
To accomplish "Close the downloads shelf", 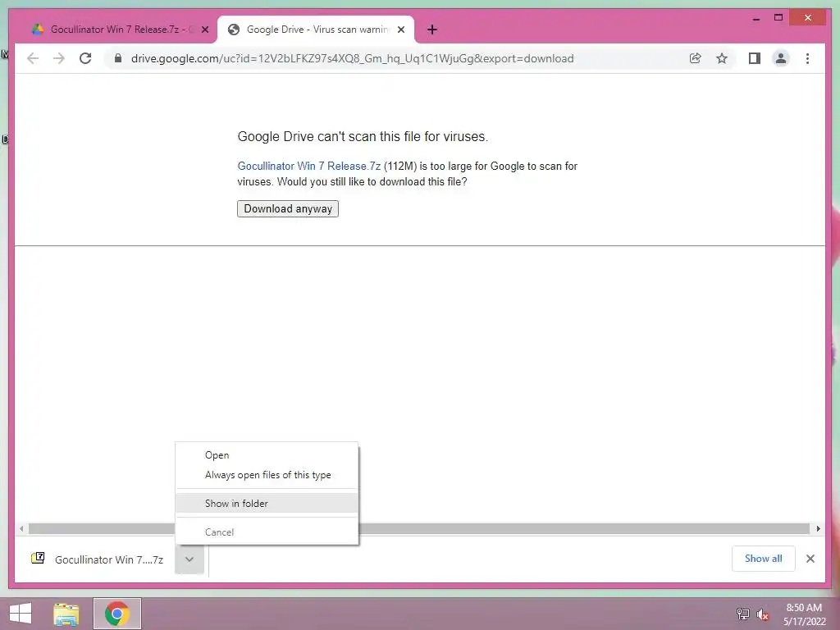I will pos(810,559).
